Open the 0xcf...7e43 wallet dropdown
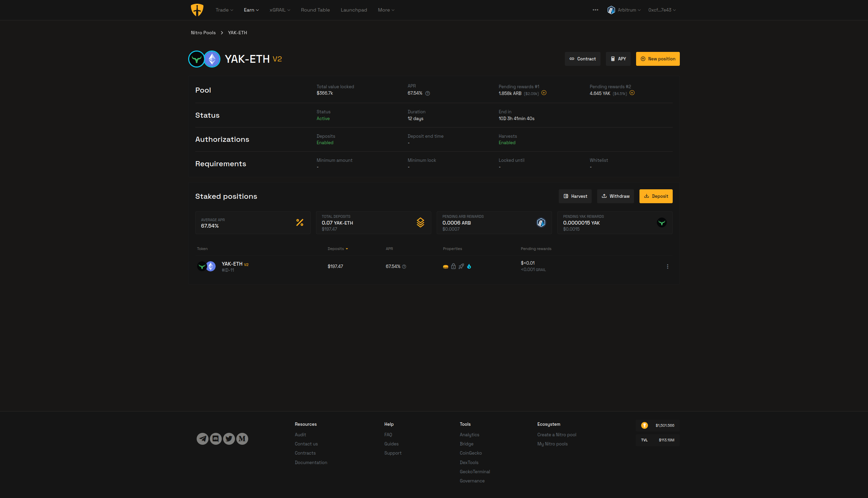The height and width of the screenshot is (498, 868). [662, 10]
